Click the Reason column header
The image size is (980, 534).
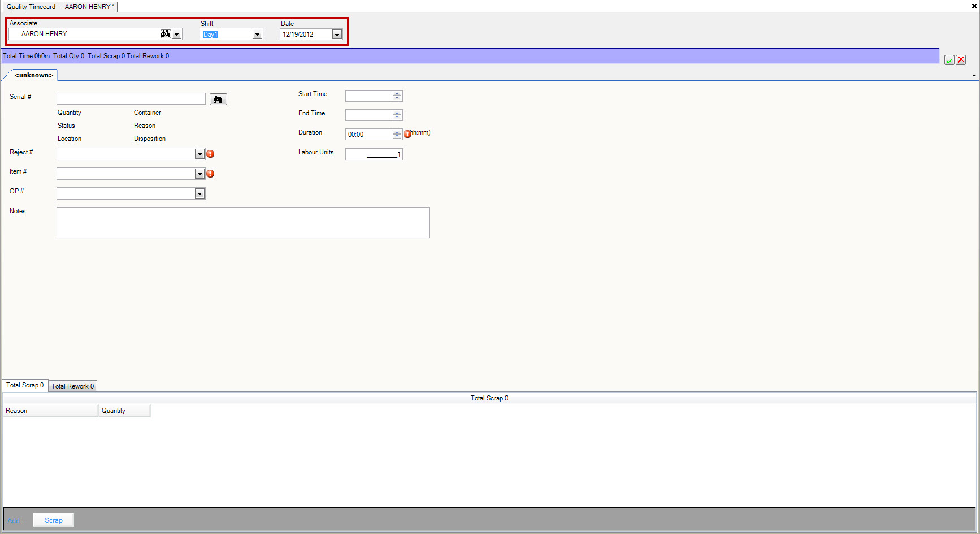pos(50,411)
